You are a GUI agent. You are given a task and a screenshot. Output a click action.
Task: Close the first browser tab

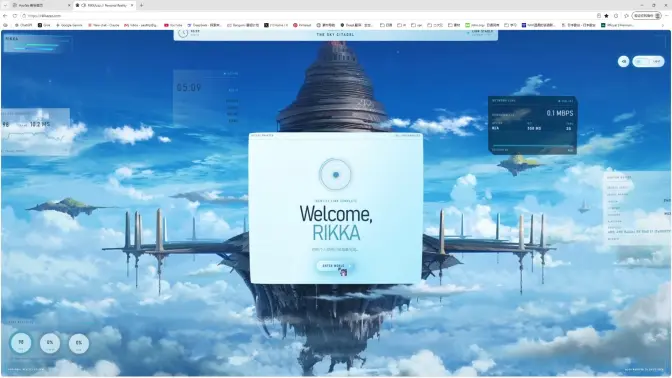point(69,5)
